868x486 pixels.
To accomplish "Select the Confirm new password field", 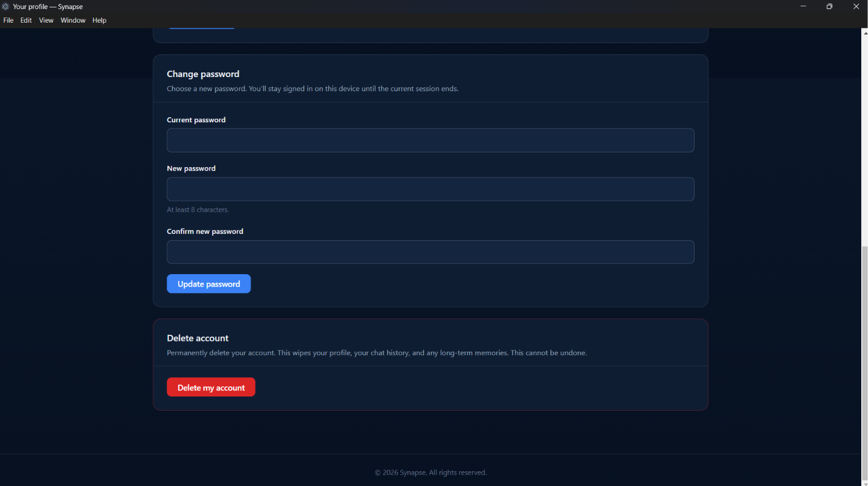I will pyautogui.click(x=430, y=252).
